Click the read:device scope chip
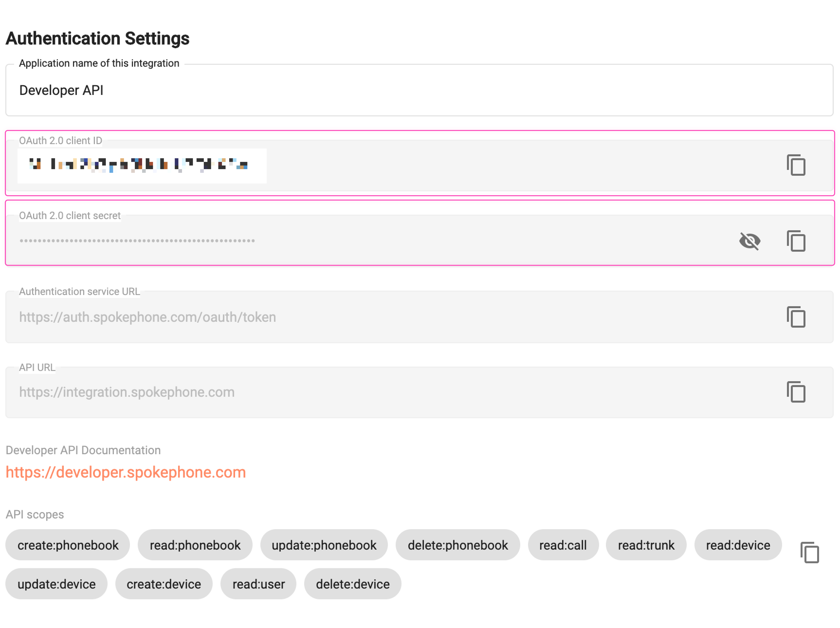 [738, 545]
